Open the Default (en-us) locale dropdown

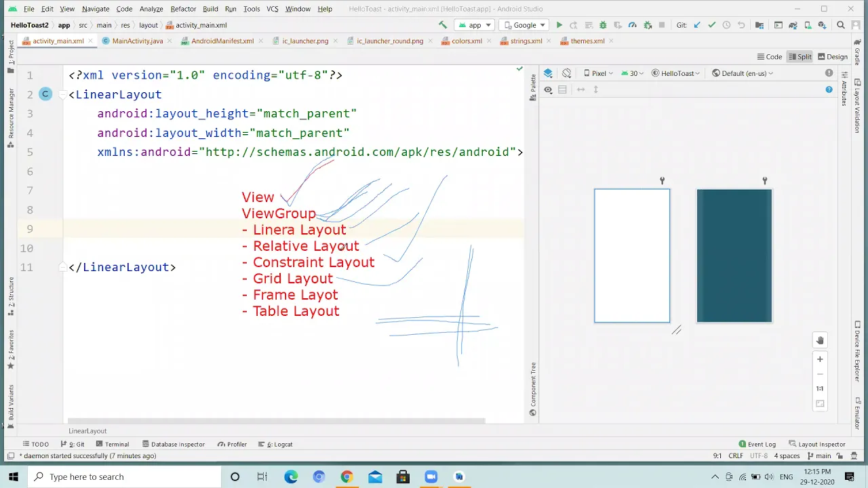(743, 73)
